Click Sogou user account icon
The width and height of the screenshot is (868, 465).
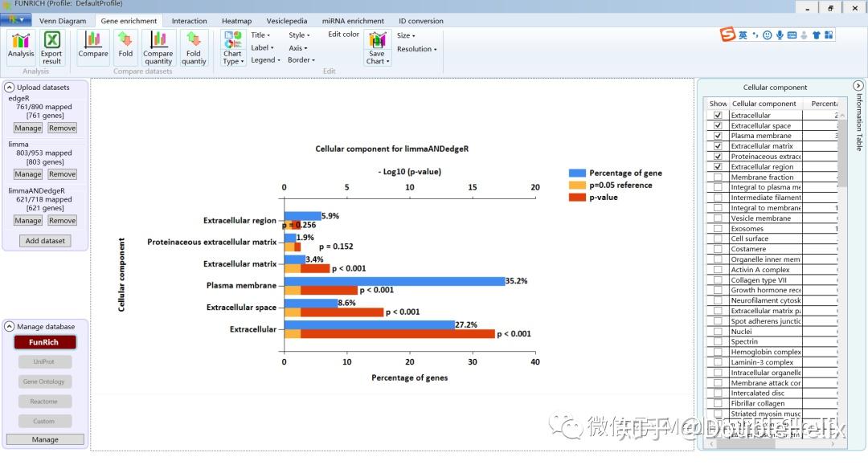tap(804, 35)
